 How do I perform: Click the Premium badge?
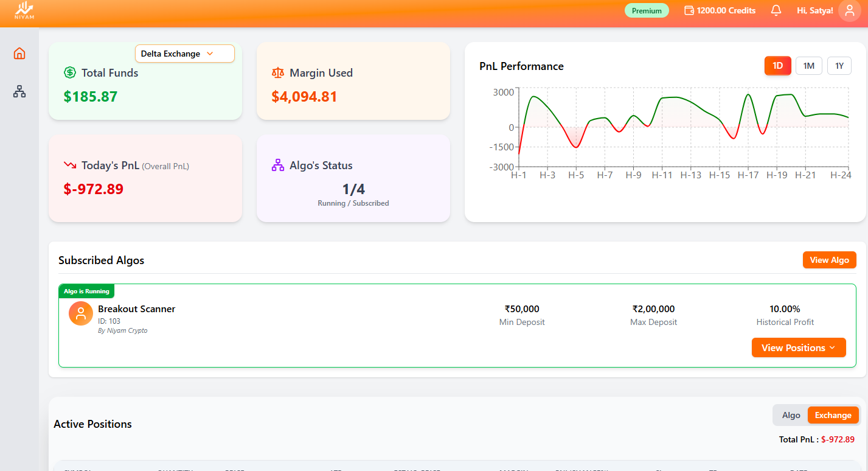(x=646, y=11)
